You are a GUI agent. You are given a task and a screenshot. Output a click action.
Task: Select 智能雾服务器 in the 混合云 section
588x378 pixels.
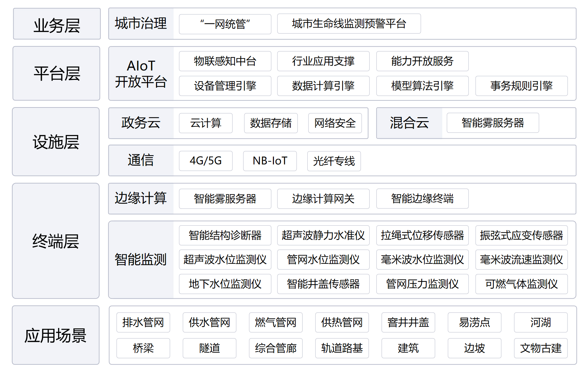point(493,123)
